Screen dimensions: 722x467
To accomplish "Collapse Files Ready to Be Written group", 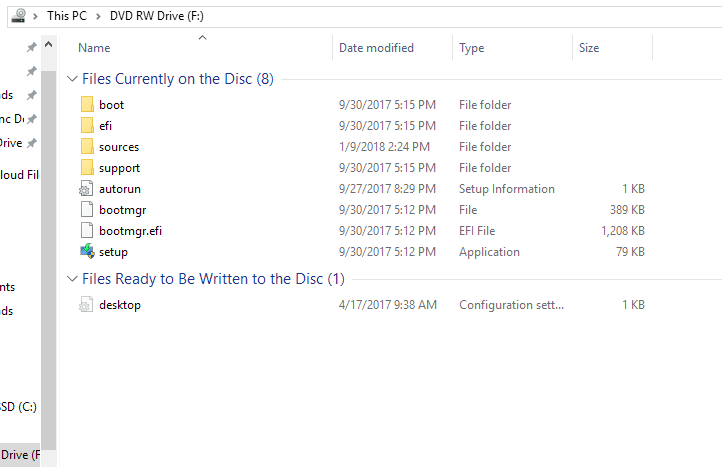I will click(72, 279).
